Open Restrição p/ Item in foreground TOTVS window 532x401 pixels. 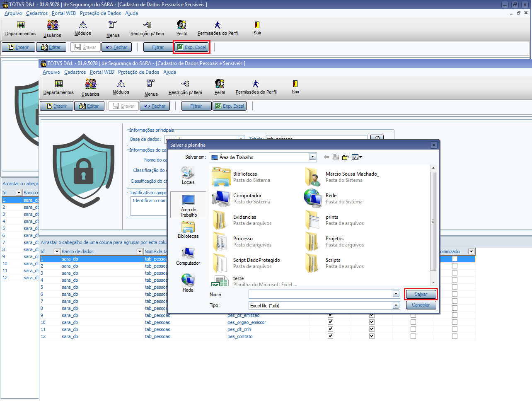185,87
